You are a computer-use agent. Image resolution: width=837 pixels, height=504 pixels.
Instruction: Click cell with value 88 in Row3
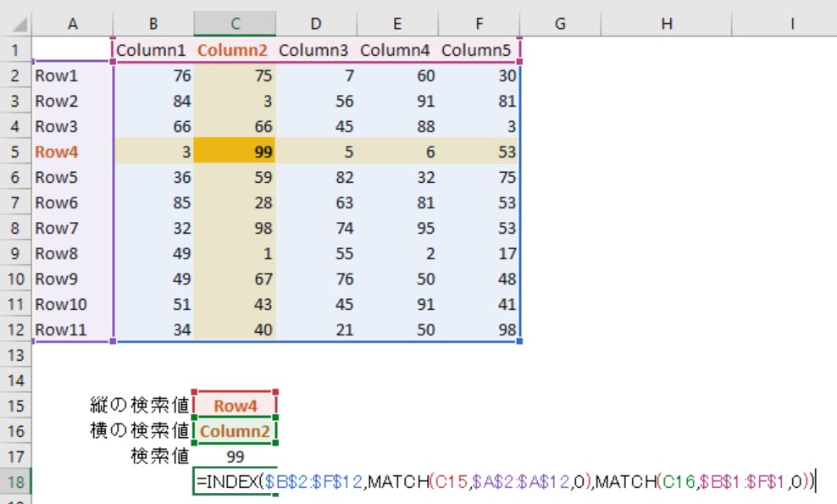pyautogui.click(x=397, y=126)
